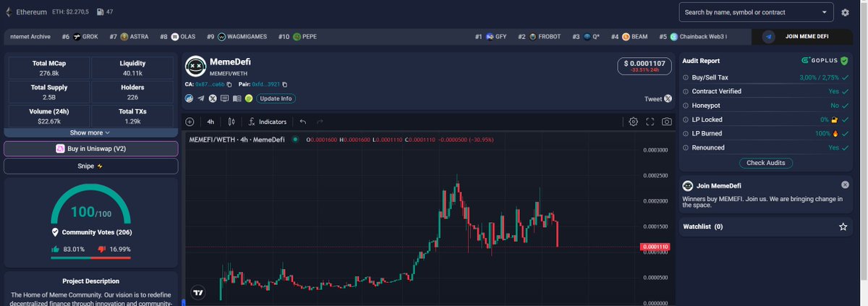Click the Holders 226 cell

(132, 92)
